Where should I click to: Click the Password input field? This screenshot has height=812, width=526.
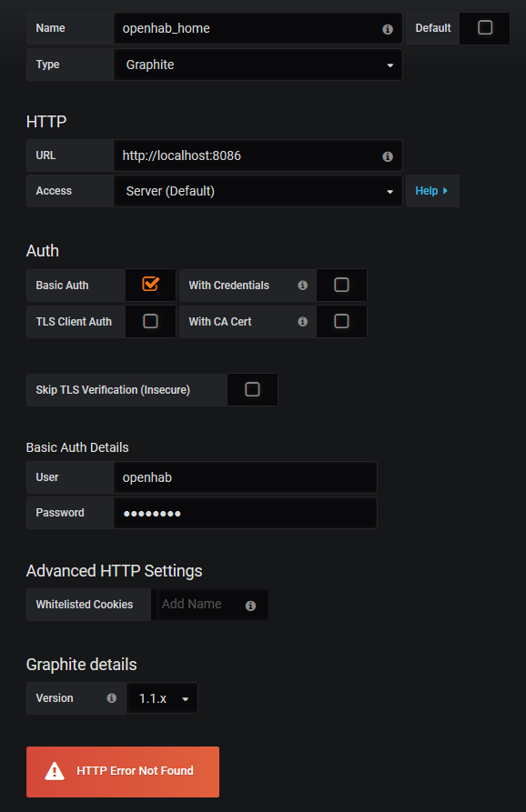pos(245,513)
